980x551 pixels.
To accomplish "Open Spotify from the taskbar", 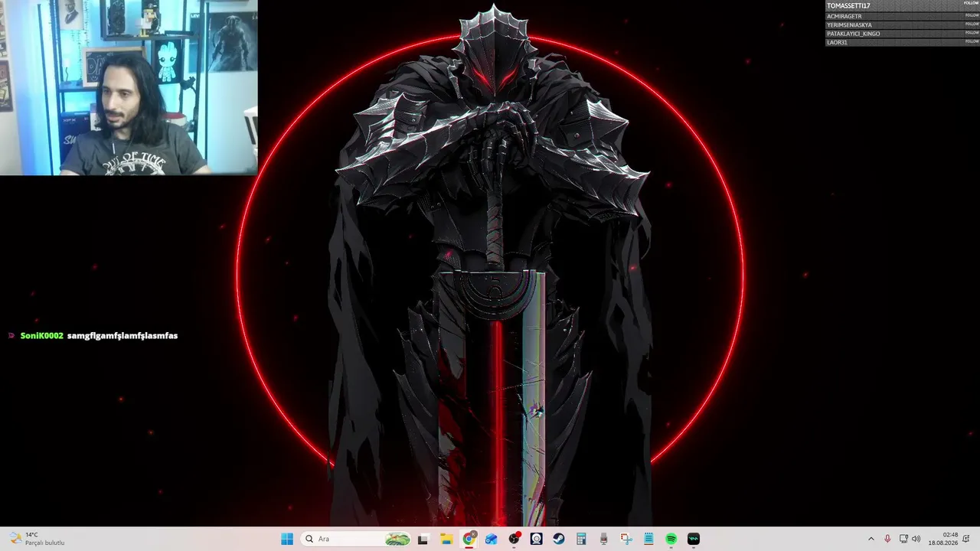I will 671,539.
